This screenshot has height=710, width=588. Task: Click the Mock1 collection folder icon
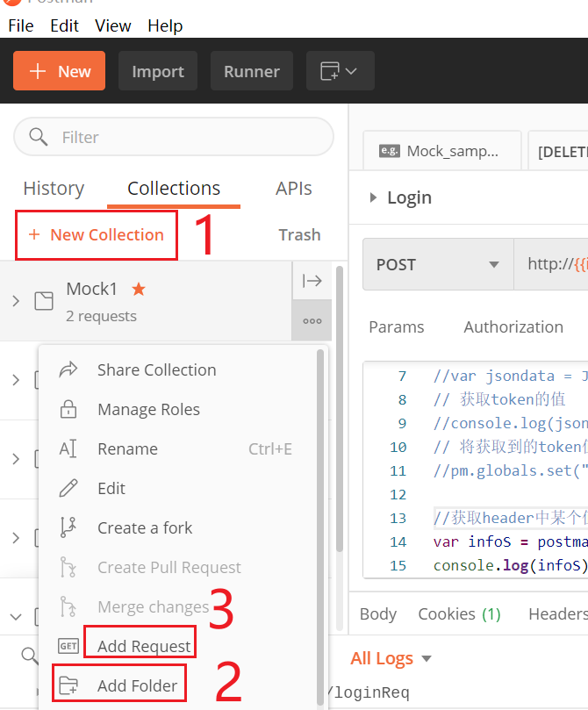pos(44,301)
